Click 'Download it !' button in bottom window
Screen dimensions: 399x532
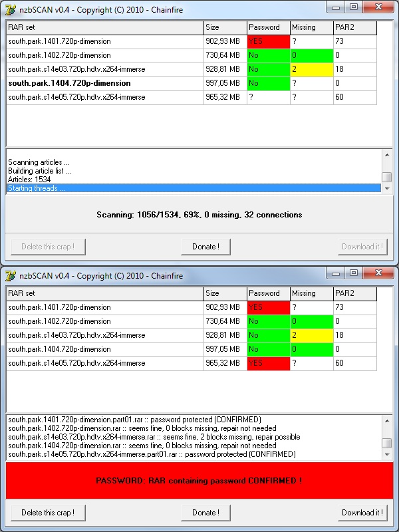pos(362,512)
